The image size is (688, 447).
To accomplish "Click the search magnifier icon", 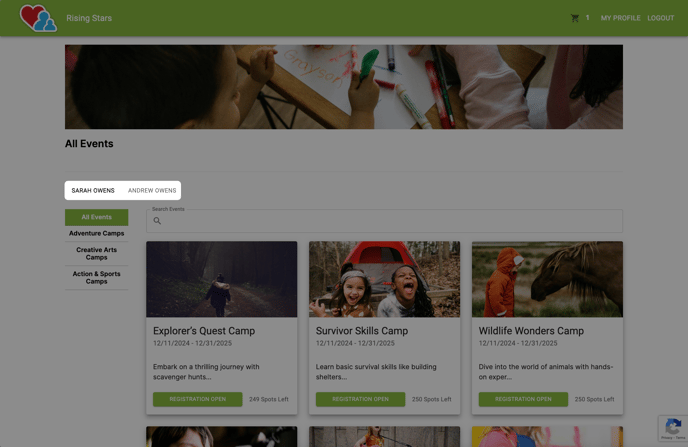I will coord(157,221).
